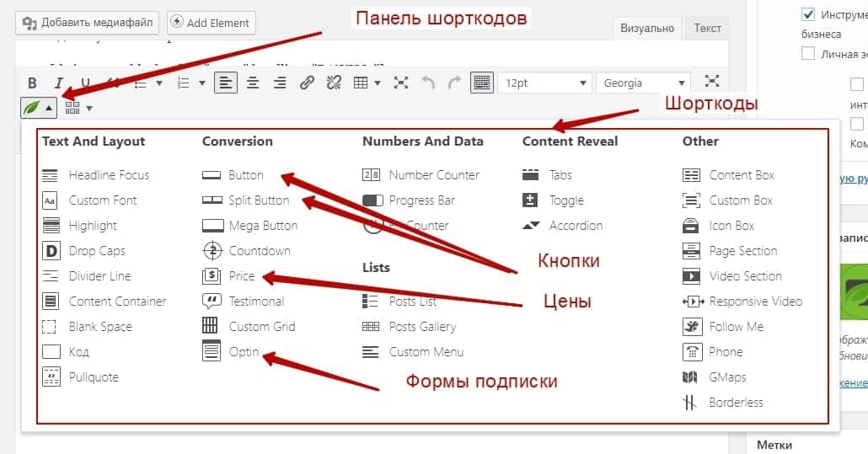Insert Headline Focus shortcode
868x454 pixels.
(96, 175)
